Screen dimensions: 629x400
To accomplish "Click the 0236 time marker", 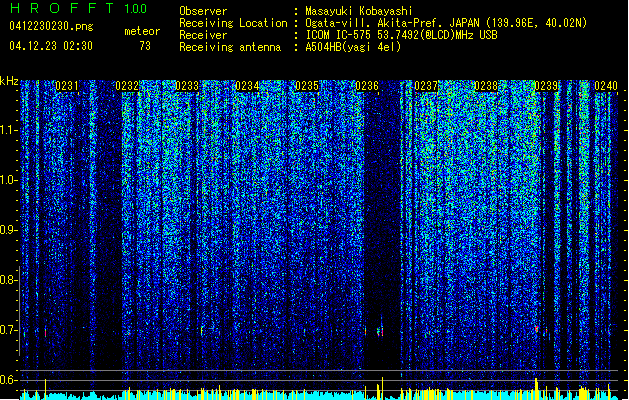I will [x=367, y=86].
